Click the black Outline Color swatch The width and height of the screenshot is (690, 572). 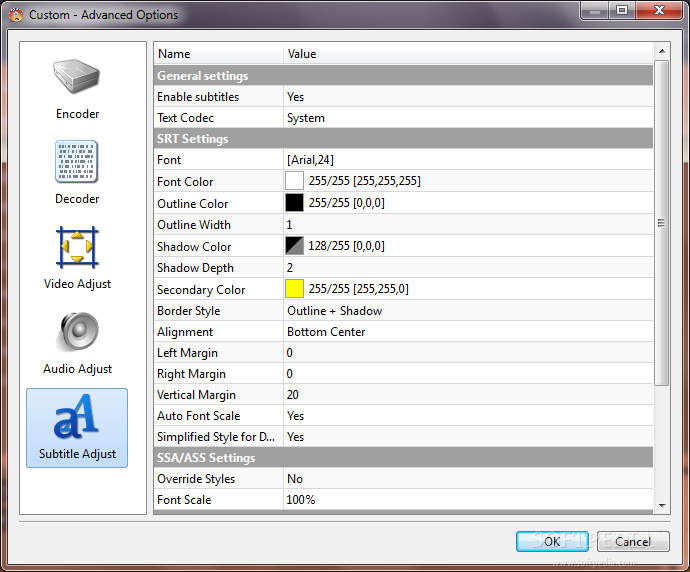294,203
